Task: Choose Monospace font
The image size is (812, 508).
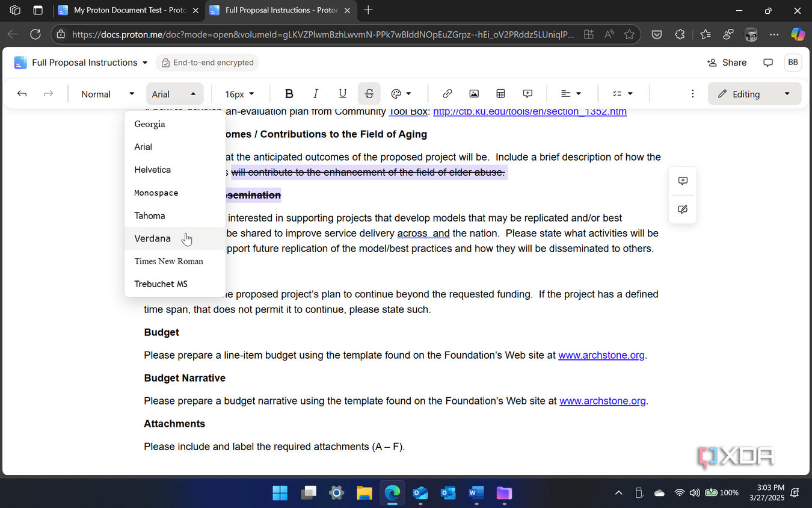Action: click(174, 193)
